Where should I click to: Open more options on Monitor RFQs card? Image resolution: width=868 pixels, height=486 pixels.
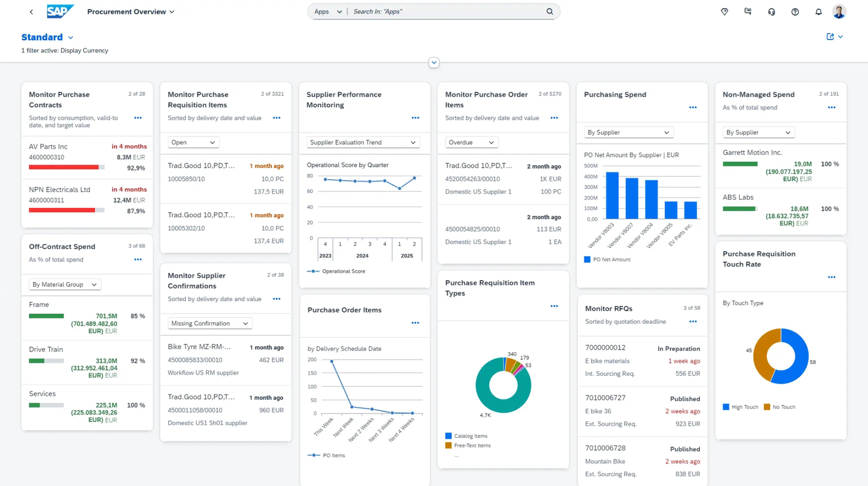point(693,322)
